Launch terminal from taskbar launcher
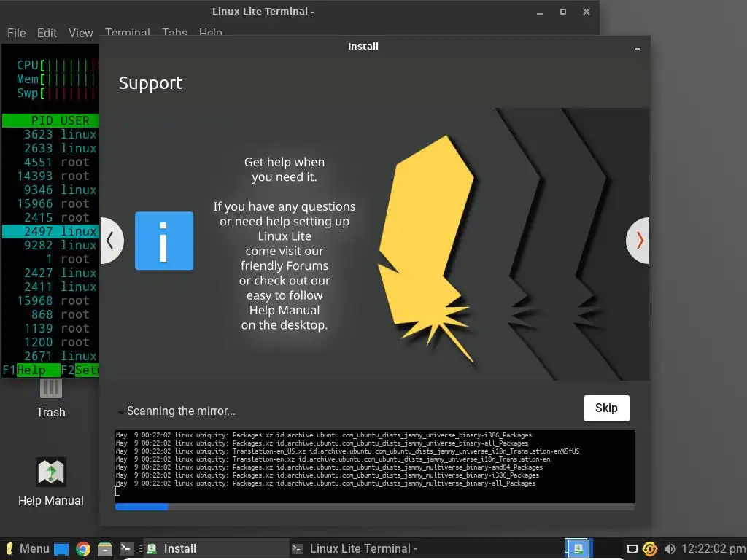 [126, 548]
